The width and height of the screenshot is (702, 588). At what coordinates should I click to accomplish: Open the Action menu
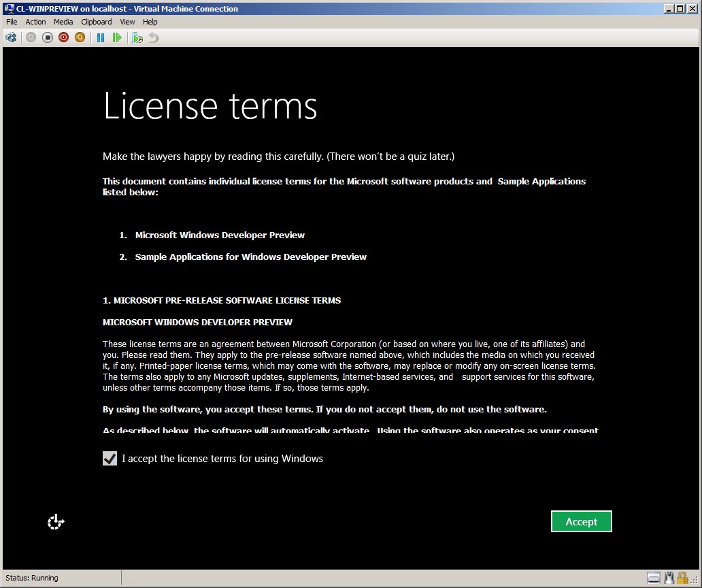coord(35,22)
